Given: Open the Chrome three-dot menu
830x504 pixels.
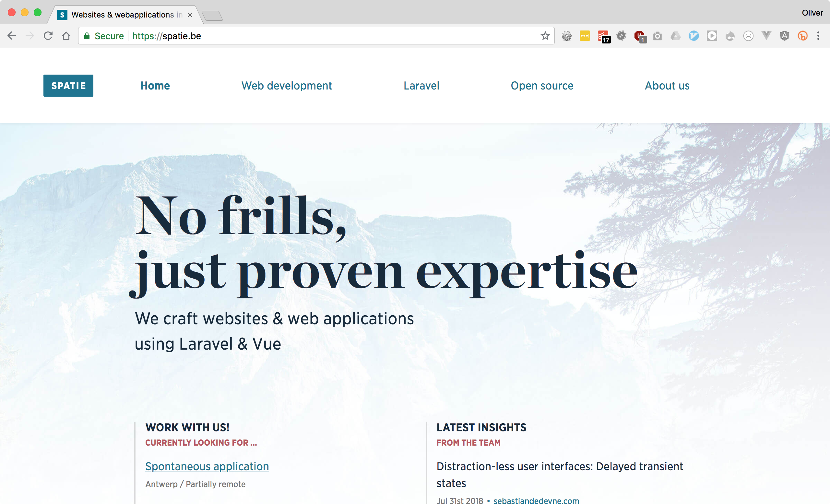Looking at the screenshot, I should [818, 36].
